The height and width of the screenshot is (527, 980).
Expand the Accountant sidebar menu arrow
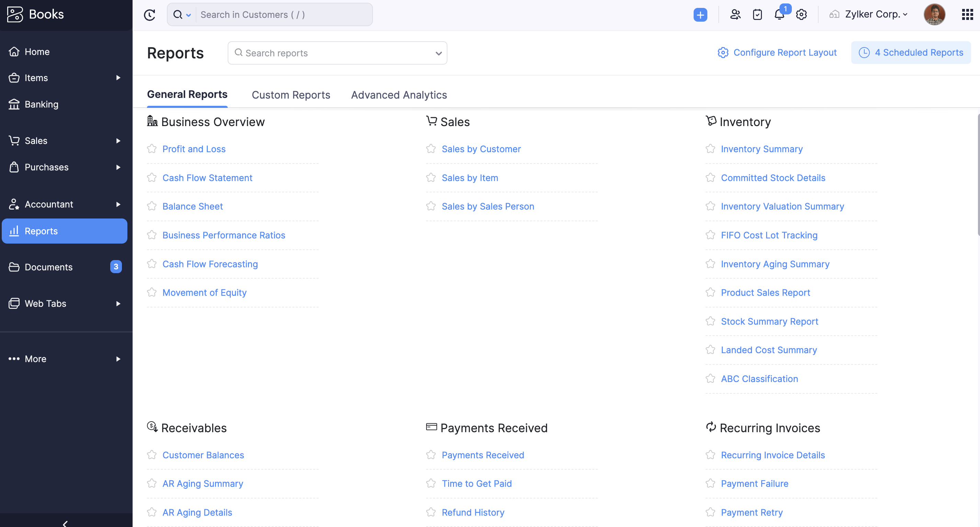(118, 204)
